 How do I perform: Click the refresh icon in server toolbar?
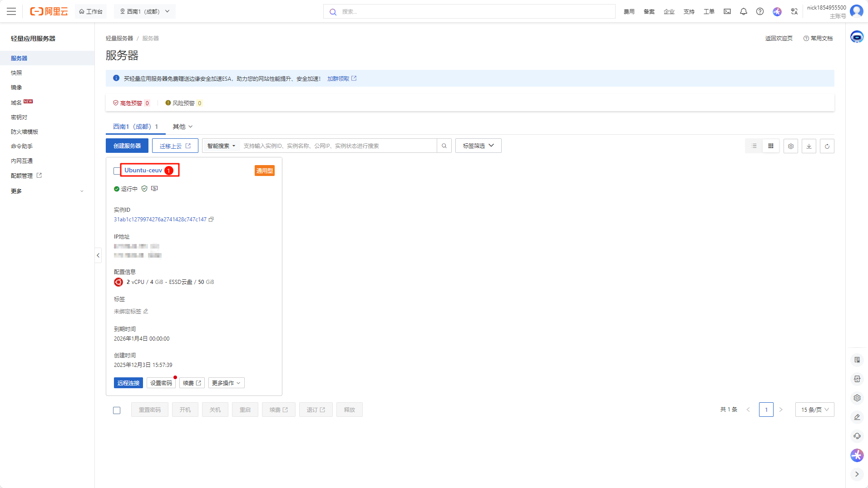point(827,146)
